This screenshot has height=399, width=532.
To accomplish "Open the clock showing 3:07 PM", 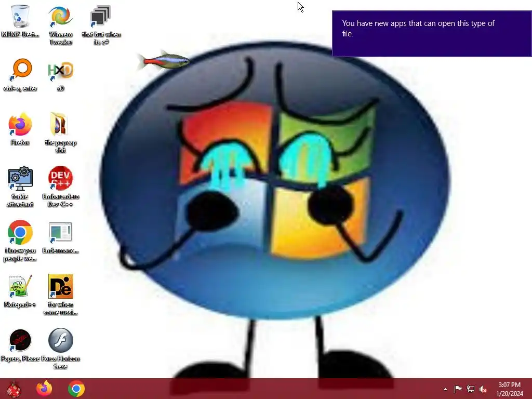I will [x=509, y=389].
